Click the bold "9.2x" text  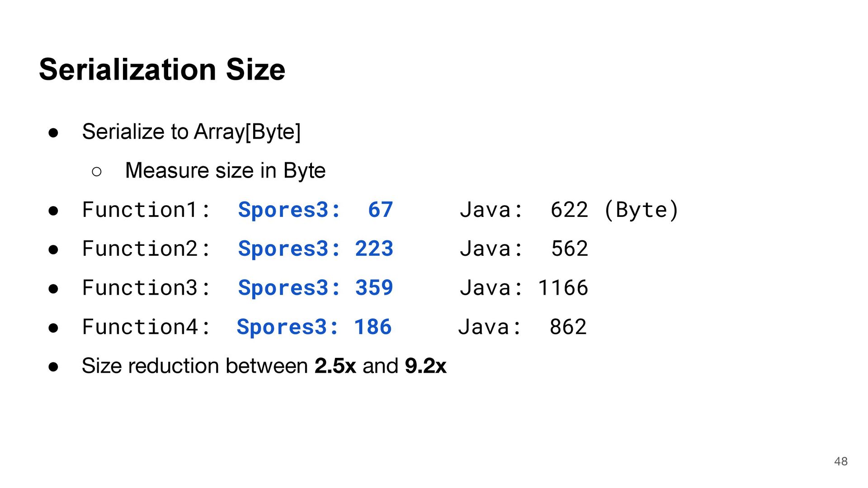point(425,366)
